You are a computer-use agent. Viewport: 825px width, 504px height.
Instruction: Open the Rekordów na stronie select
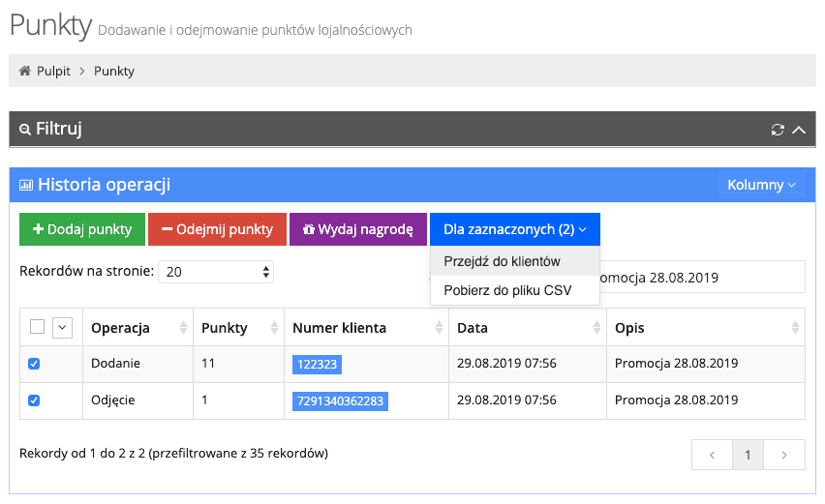(216, 272)
